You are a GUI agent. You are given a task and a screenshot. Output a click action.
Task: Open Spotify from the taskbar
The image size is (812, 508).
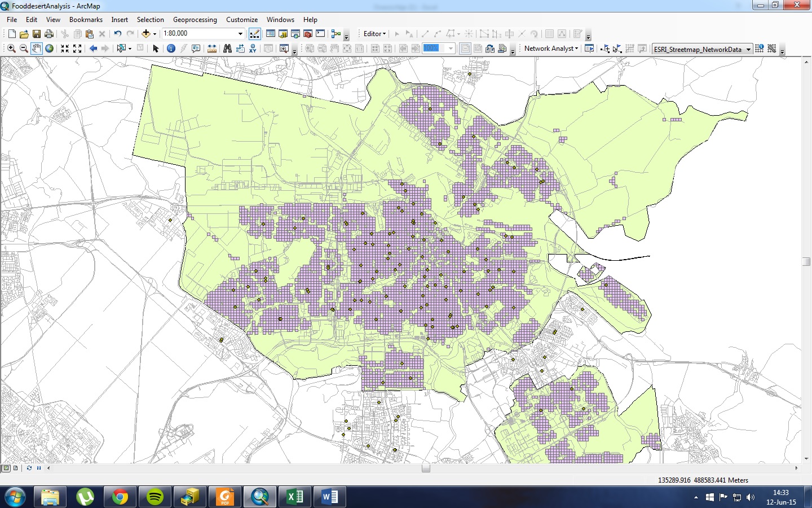pos(155,497)
